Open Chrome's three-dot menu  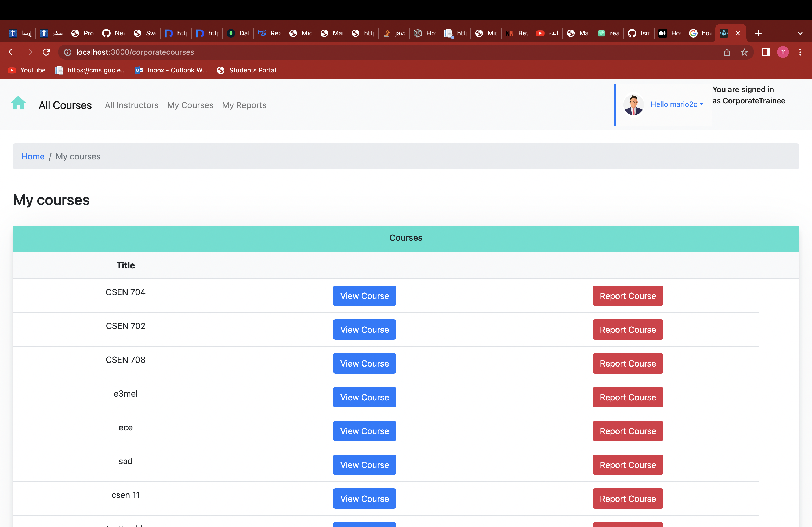pyautogui.click(x=800, y=52)
